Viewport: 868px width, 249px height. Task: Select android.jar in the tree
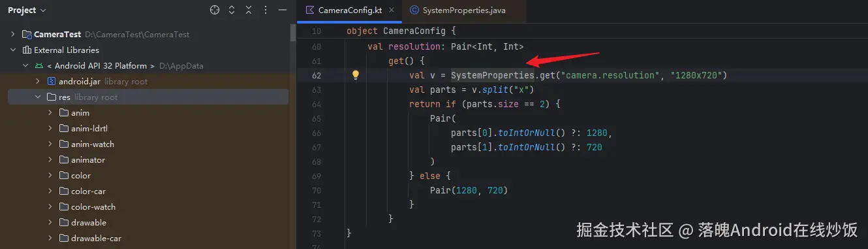pyautogui.click(x=79, y=81)
